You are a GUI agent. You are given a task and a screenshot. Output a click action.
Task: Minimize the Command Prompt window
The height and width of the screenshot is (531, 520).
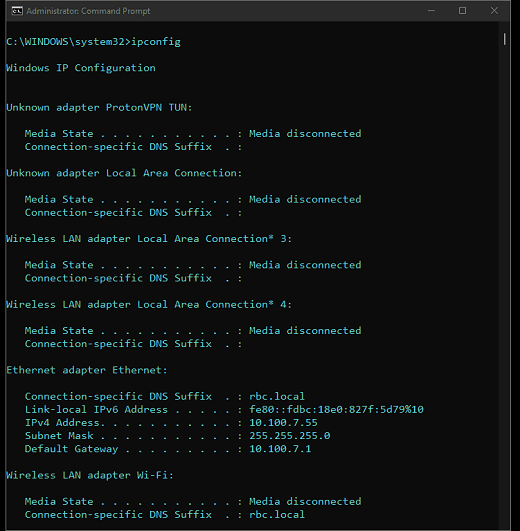click(431, 11)
